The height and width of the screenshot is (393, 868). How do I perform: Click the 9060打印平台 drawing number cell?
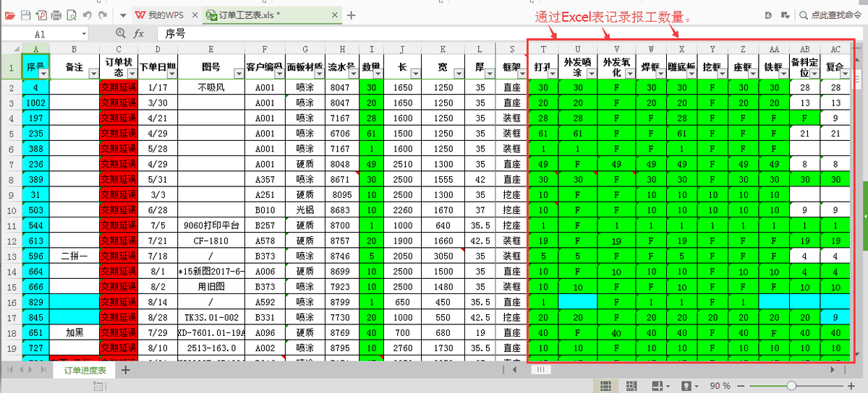pos(211,225)
